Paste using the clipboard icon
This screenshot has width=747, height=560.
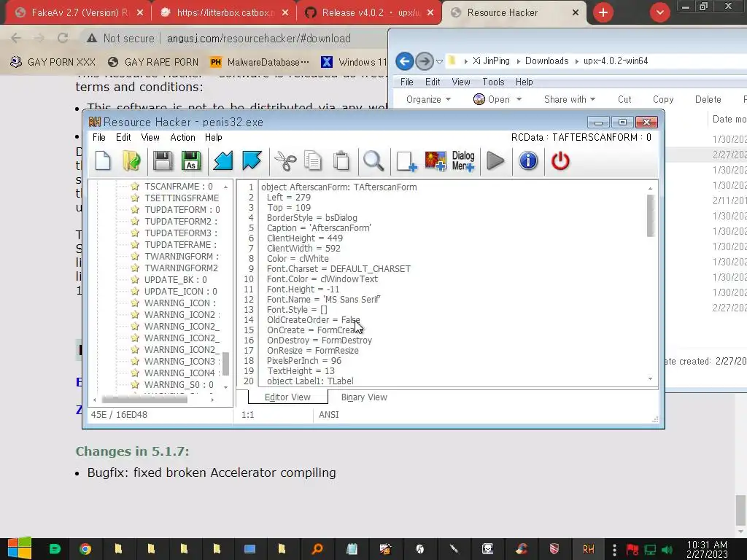pyautogui.click(x=341, y=161)
